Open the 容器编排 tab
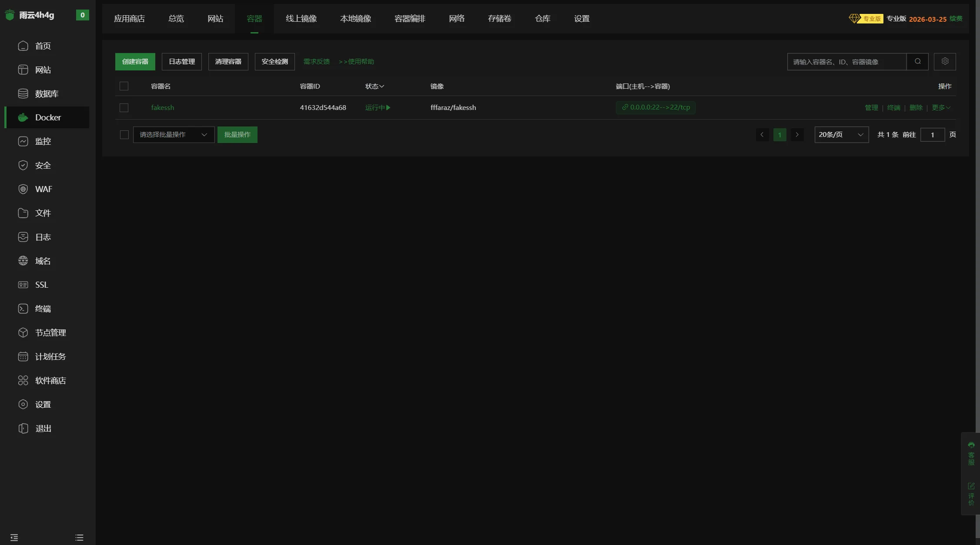Screen dimensions: 980x545 pos(409,19)
